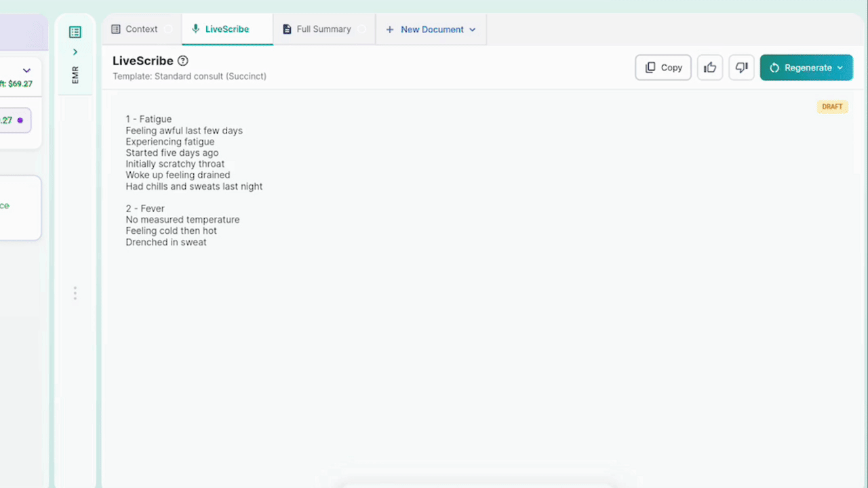Click the question mark help icon beside LiveScribe
The width and height of the screenshot is (868, 488).
tap(182, 61)
